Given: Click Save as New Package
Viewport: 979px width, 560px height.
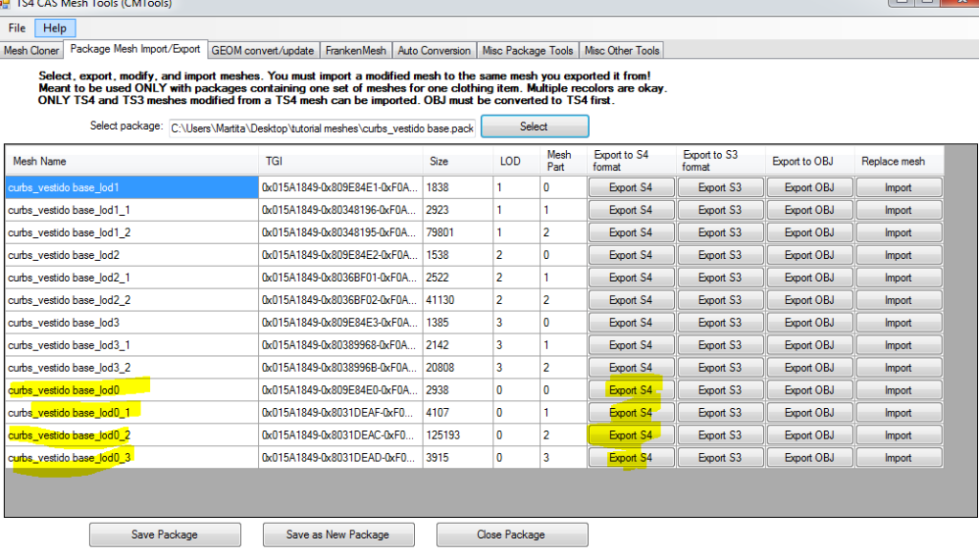Looking at the screenshot, I should pos(338,534).
